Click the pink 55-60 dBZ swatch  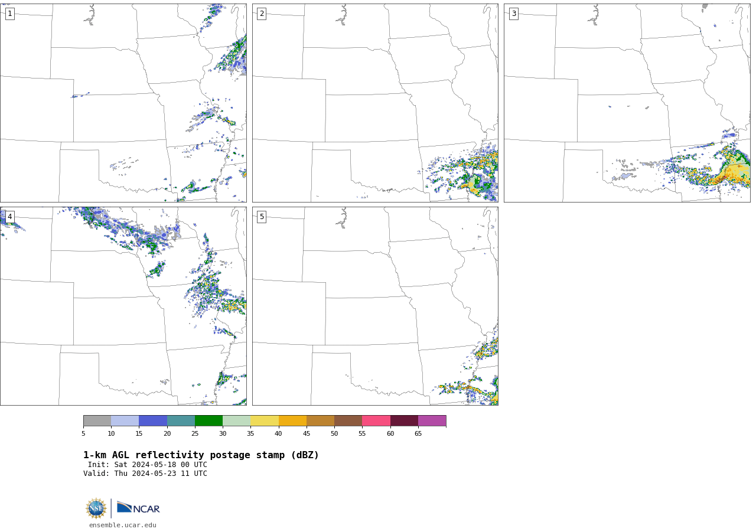pos(376,420)
